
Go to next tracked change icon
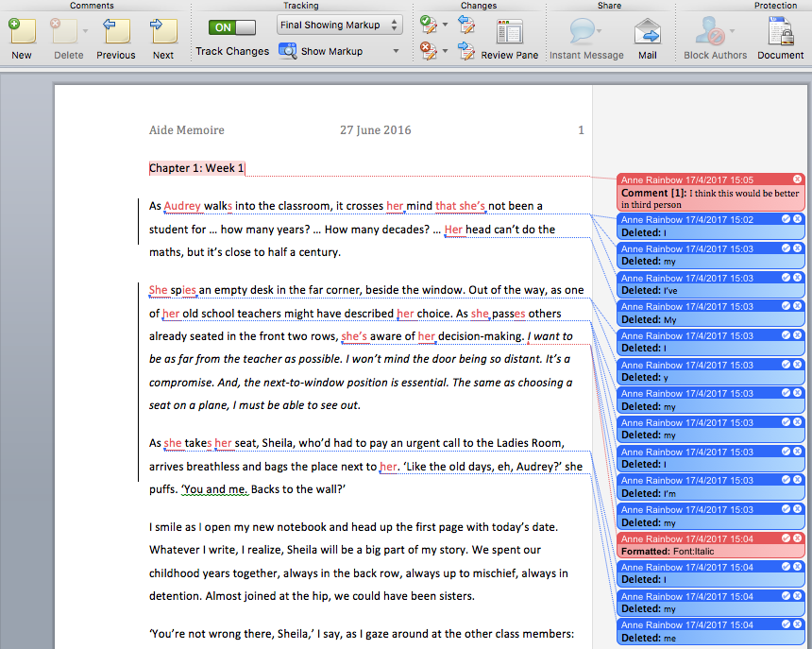pyautogui.click(x=466, y=51)
